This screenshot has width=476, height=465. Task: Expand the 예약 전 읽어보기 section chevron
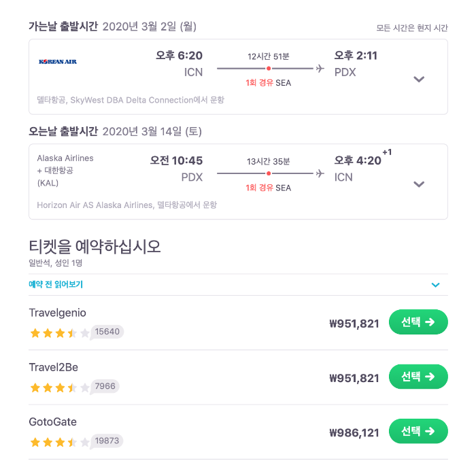click(x=436, y=285)
